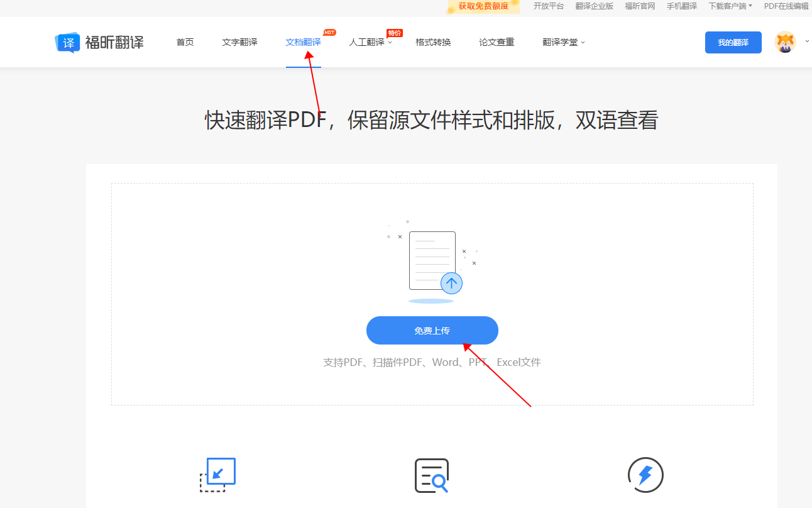Click the document search feature icon

click(432, 475)
